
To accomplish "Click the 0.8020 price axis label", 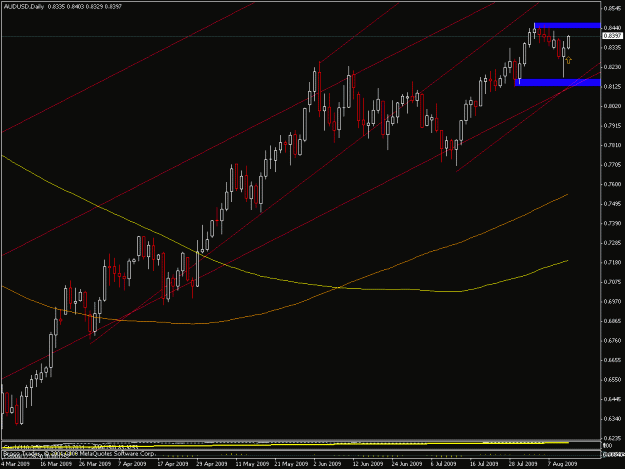I will [x=612, y=106].
